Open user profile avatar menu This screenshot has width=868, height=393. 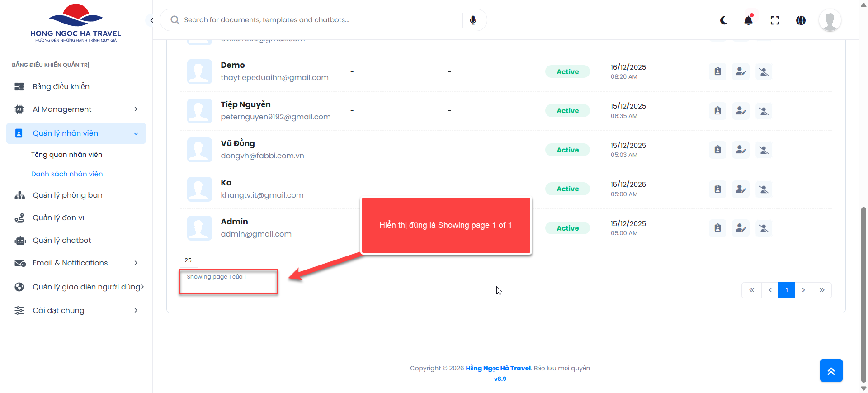(x=830, y=20)
